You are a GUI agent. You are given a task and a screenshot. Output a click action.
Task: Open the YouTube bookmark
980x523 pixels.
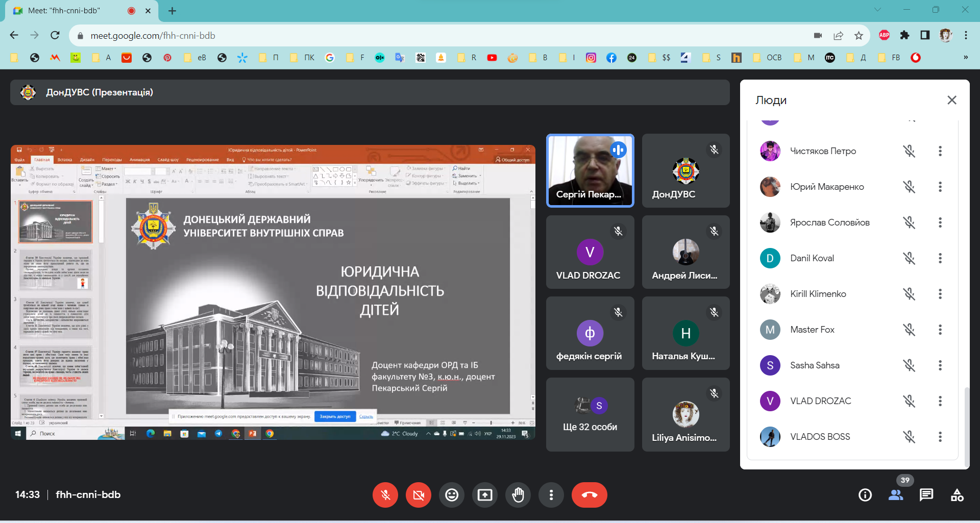[492, 58]
